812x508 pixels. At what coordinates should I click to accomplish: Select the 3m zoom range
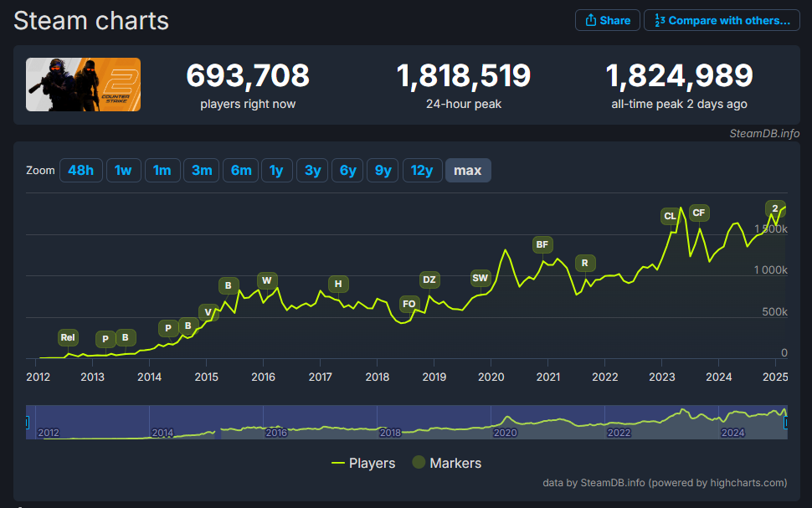click(202, 171)
